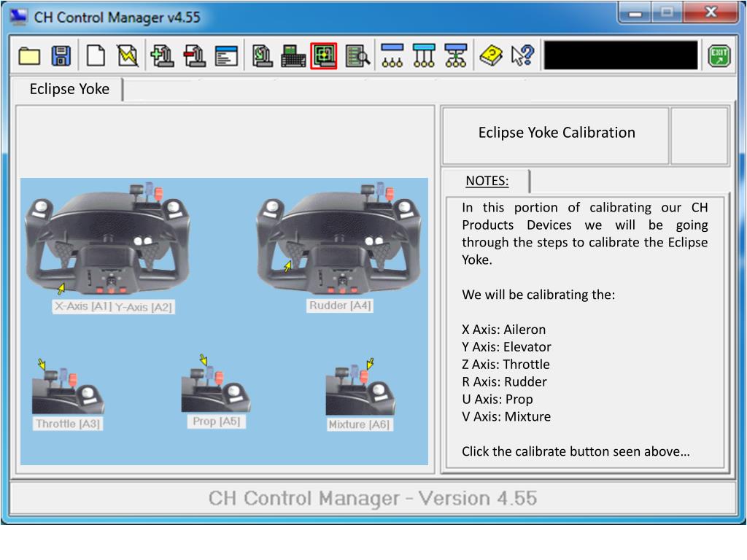Click the Throttle [A3] label
Image resolution: width=747 pixels, height=560 pixels.
click(68, 424)
